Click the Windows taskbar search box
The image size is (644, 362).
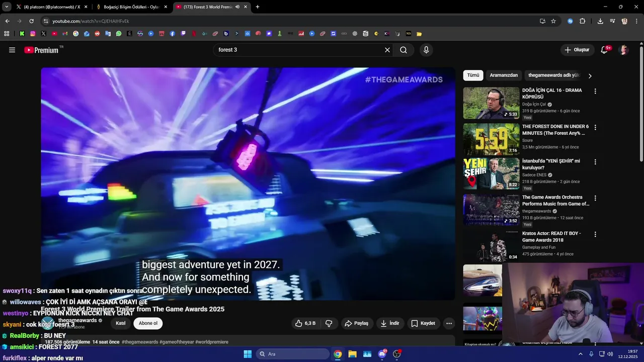point(292,354)
